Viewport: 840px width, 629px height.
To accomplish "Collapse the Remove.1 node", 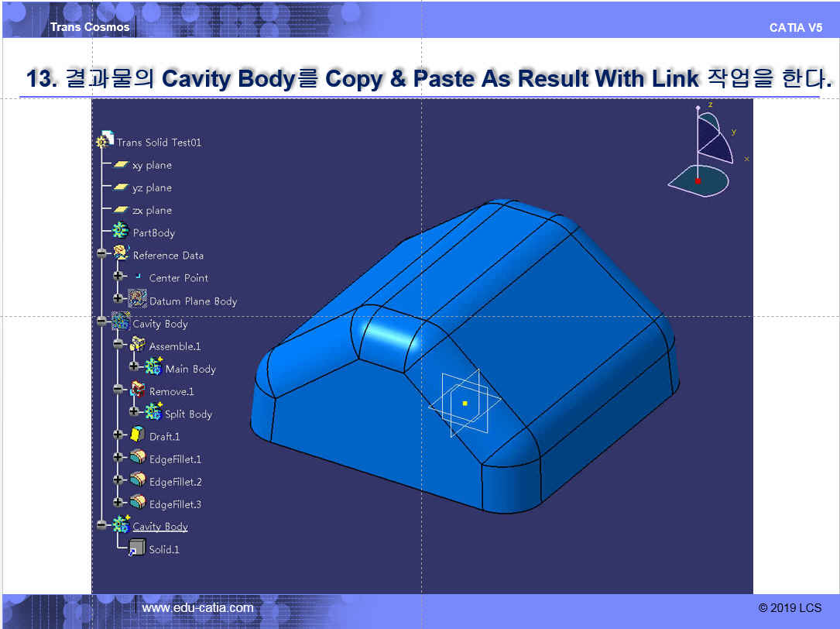I will pos(118,390).
